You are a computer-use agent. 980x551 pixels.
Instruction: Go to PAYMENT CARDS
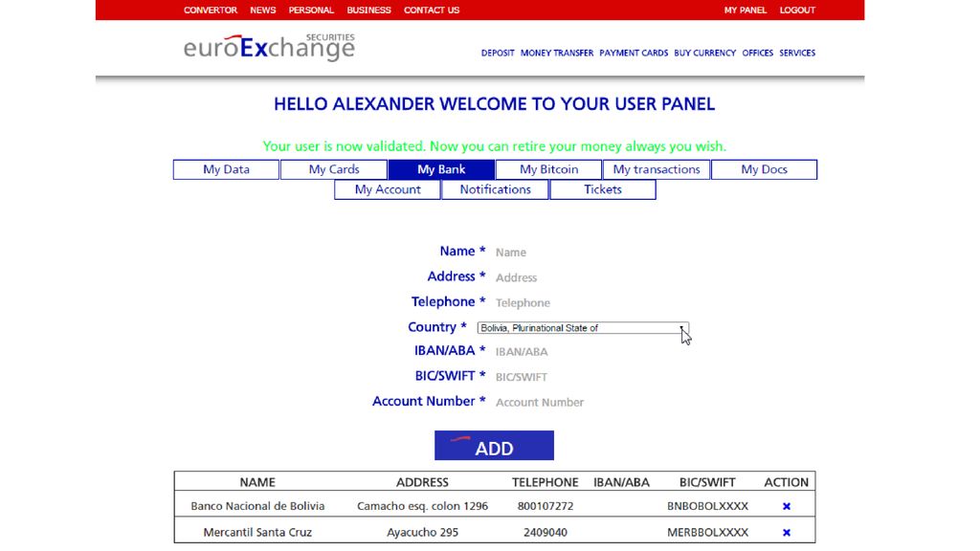[x=634, y=54]
